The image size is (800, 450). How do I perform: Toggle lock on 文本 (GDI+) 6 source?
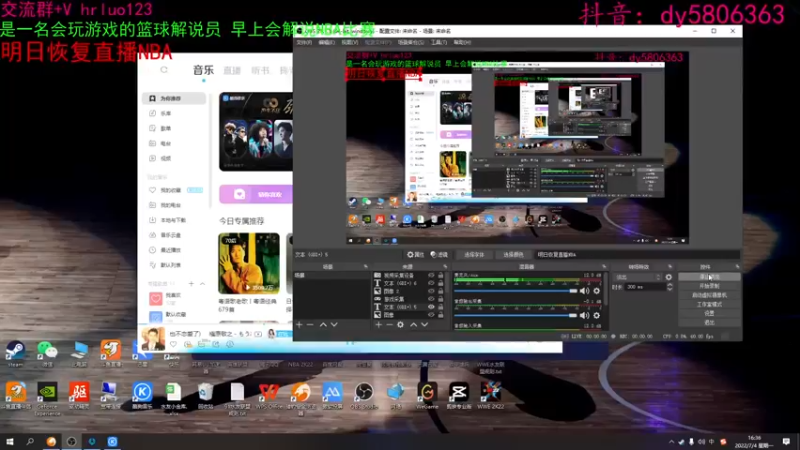coord(440,283)
